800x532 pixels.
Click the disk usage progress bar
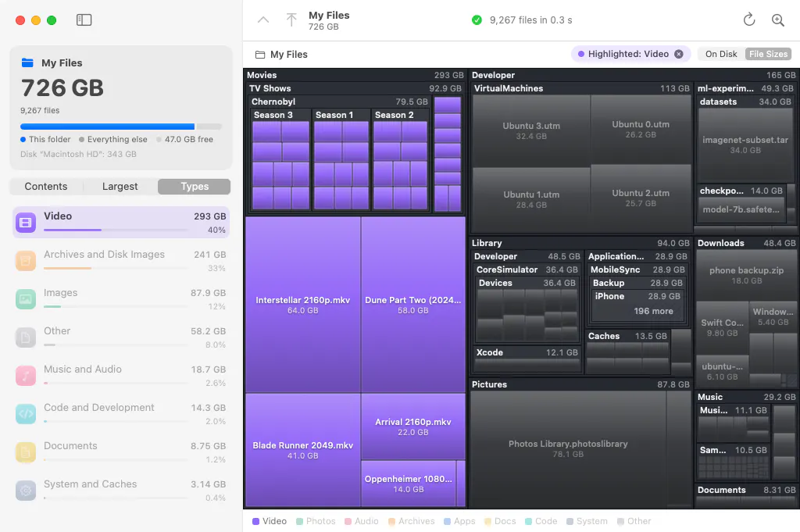click(121, 127)
